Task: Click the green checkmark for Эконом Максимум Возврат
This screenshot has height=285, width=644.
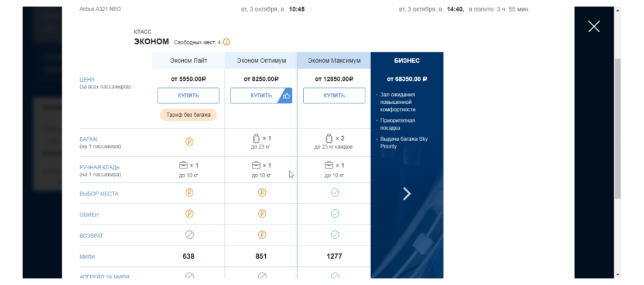Action: point(335,235)
